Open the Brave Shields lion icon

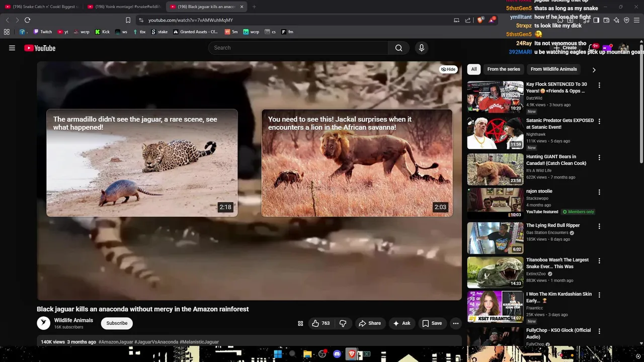point(480,20)
